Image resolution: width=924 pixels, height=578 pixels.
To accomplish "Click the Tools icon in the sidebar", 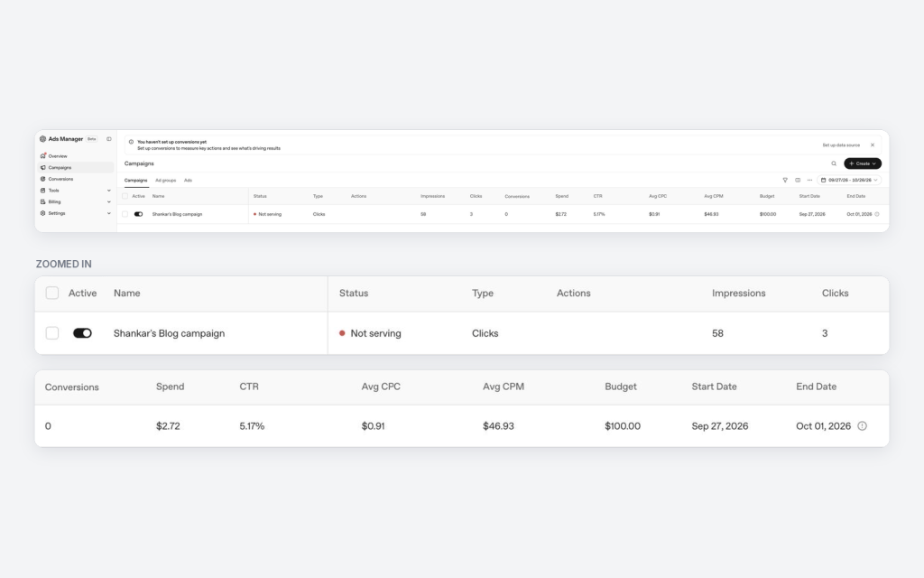I will point(42,191).
